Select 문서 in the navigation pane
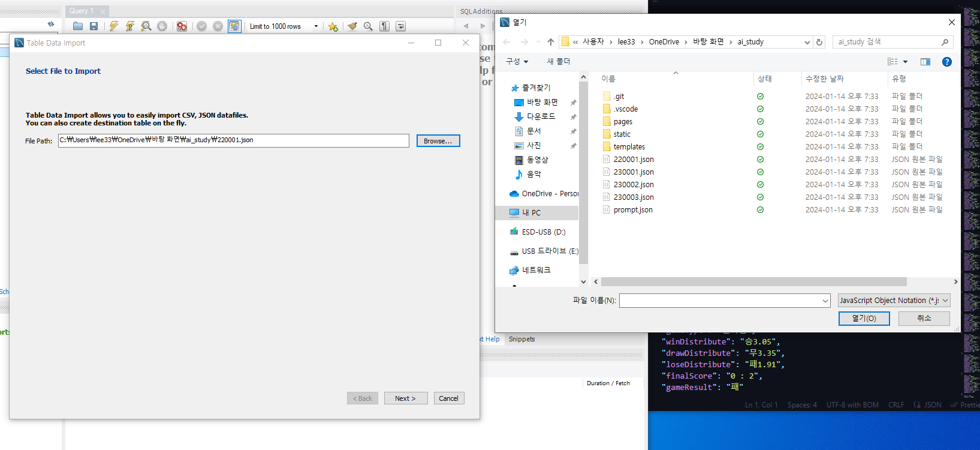Screen dimensions: 980x450 [533, 131]
